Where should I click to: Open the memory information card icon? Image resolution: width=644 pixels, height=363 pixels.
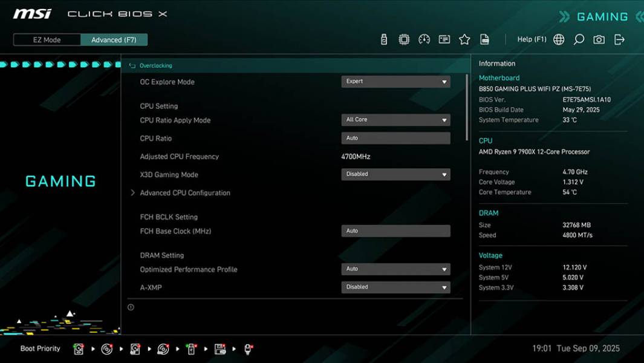[444, 39]
